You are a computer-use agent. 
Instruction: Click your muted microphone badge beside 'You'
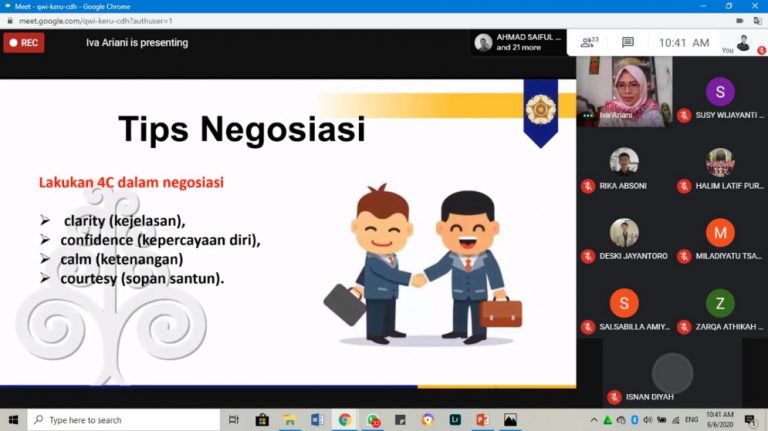[x=762, y=50]
